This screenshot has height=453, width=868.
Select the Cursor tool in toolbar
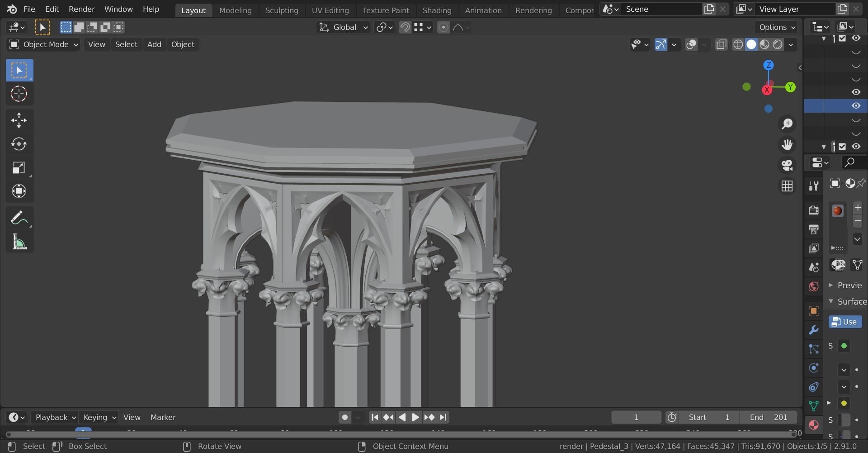pos(19,94)
